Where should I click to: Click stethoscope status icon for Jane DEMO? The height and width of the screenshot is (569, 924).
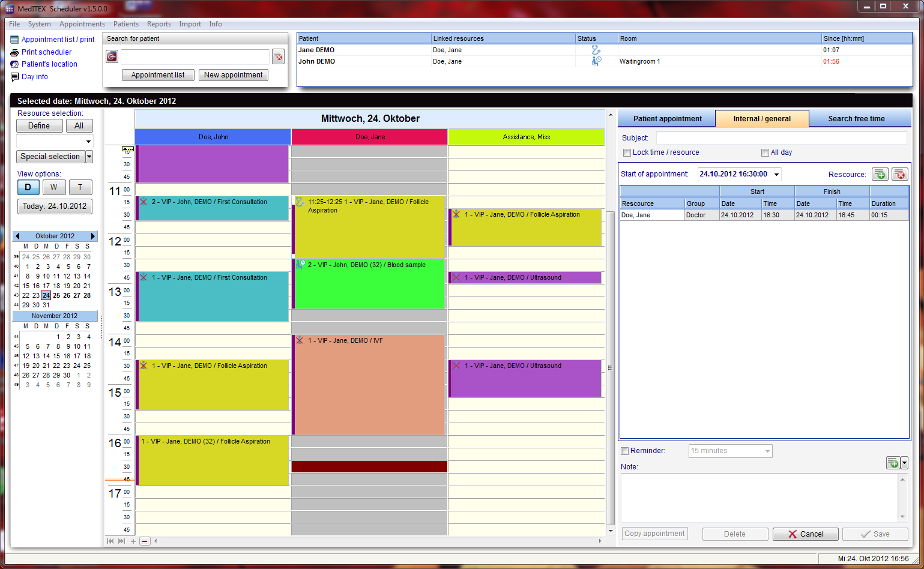tap(596, 50)
